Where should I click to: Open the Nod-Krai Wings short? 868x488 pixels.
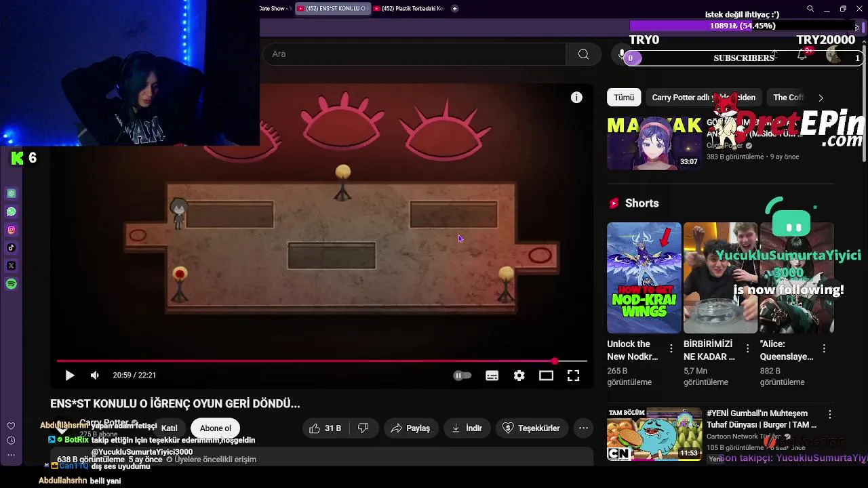pos(644,278)
